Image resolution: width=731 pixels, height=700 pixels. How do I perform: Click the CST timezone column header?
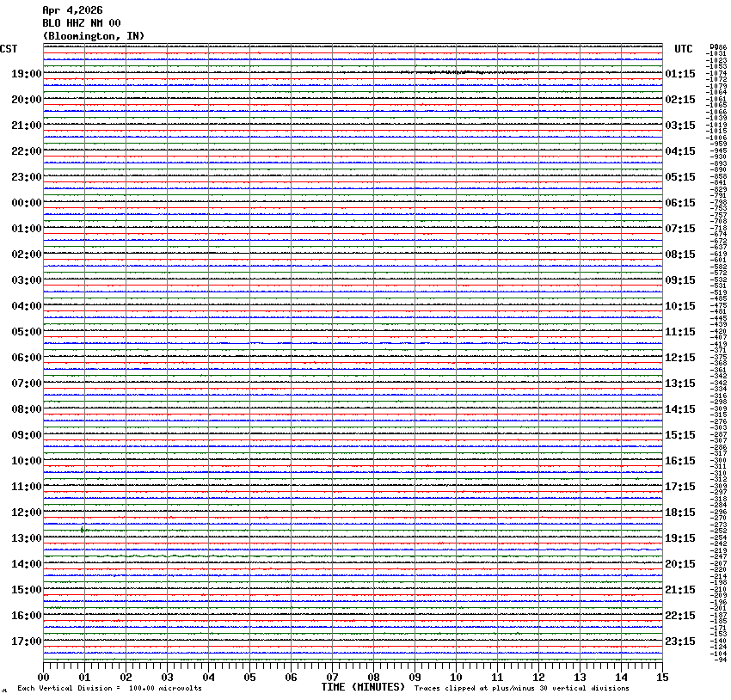click(9, 49)
